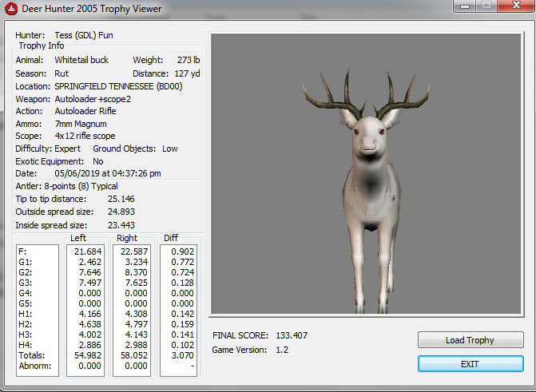Click the Diff column total 3.070
The image size is (536, 392).
(181, 355)
